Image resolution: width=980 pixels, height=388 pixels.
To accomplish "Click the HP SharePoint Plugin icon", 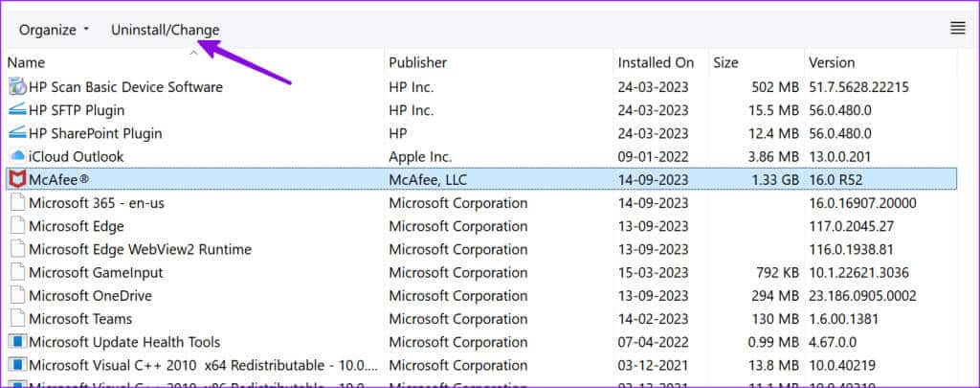I will pyautogui.click(x=17, y=133).
